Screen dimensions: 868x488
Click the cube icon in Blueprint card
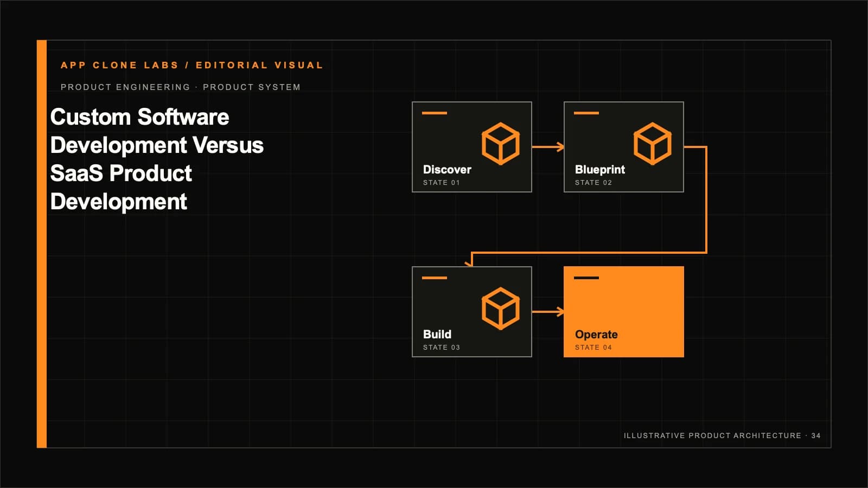tap(652, 144)
